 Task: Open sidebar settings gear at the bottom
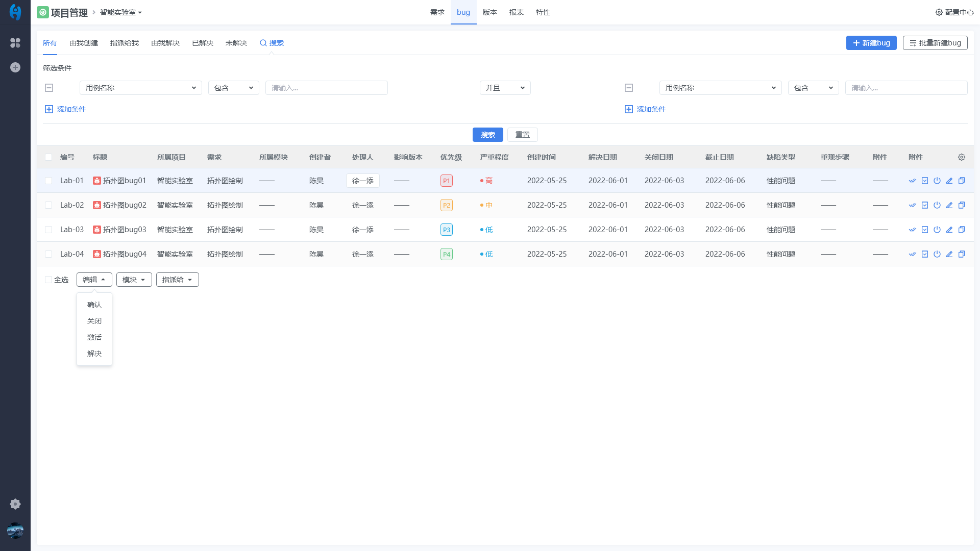pyautogui.click(x=15, y=504)
